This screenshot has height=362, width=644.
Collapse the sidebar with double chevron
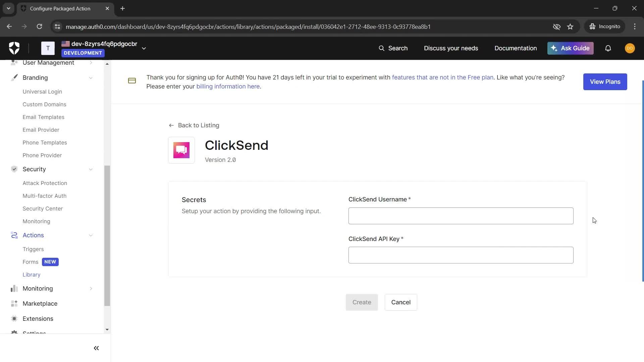[x=96, y=348]
